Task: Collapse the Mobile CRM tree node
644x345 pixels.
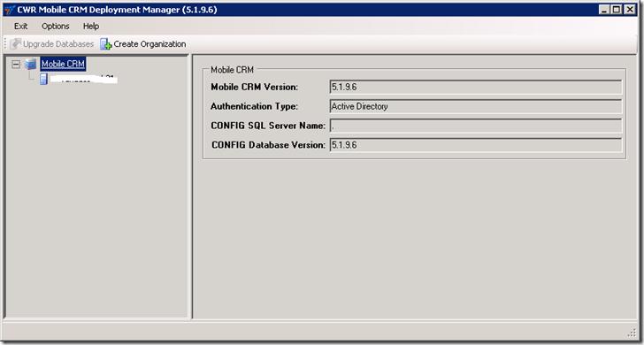Action: tap(16, 64)
